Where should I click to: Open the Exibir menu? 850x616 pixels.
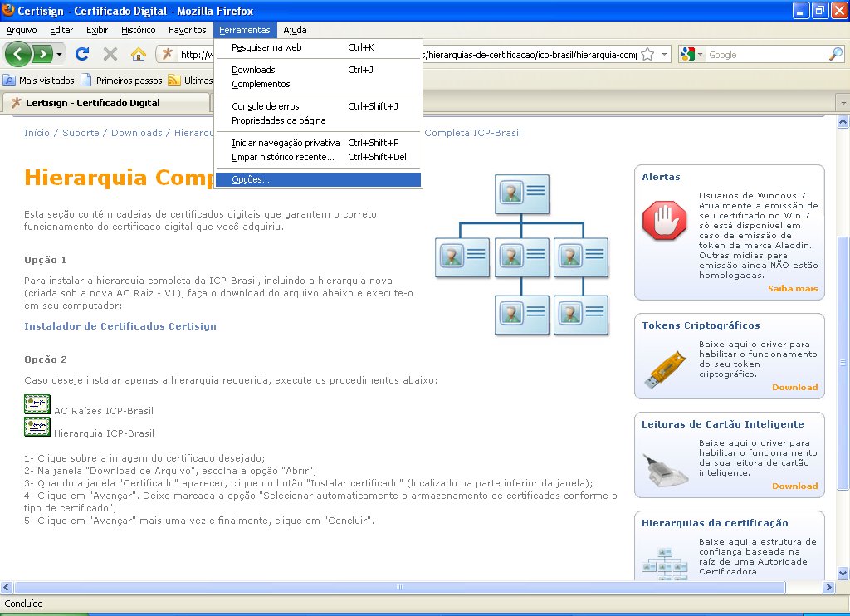click(x=97, y=30)
